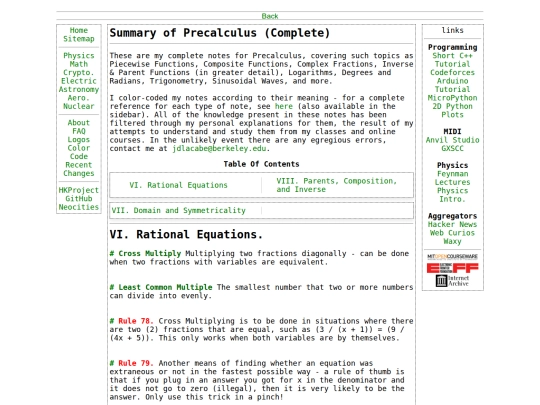Click the MIDI category heading
The width and height of the screenshot is (540, 405).
tap(452, 132)
